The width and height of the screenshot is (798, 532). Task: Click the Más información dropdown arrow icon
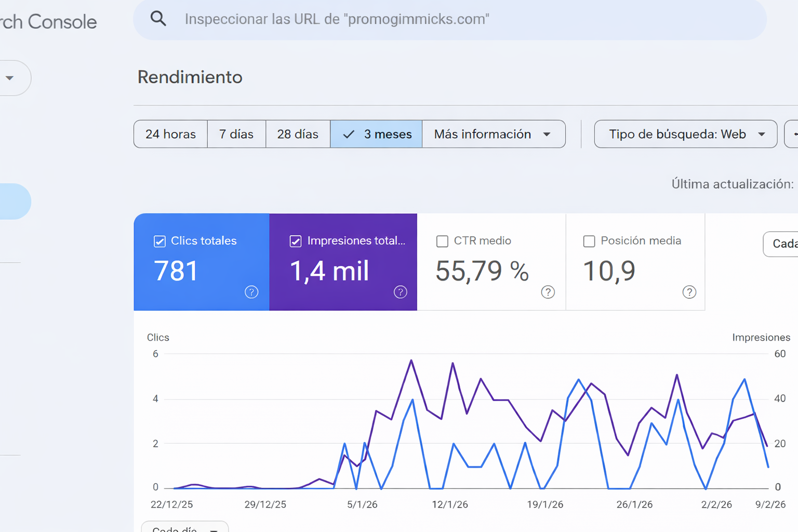point(547,135)
